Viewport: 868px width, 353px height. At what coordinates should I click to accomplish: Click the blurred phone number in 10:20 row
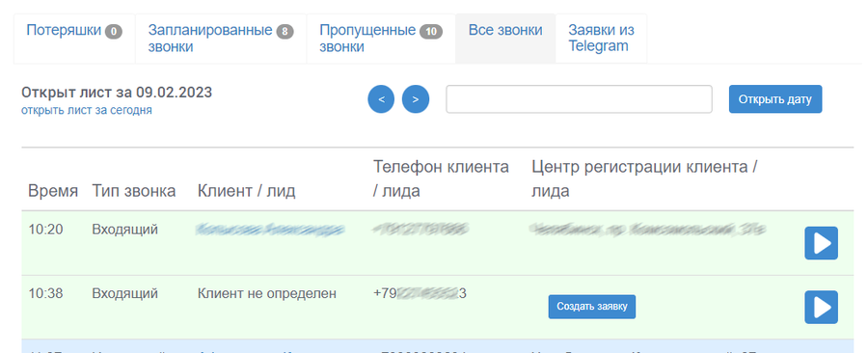tap(420, 229)
